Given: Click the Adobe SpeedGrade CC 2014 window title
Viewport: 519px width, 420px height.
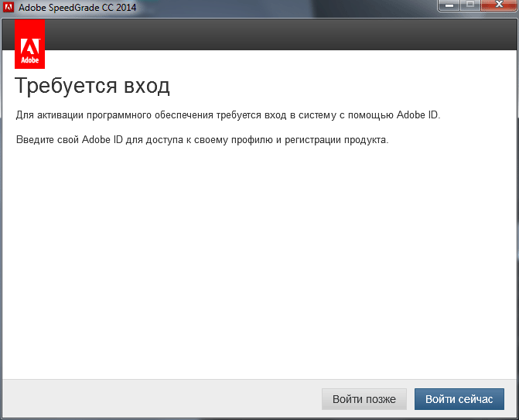Looking at the screenshot, I should 77,7.
